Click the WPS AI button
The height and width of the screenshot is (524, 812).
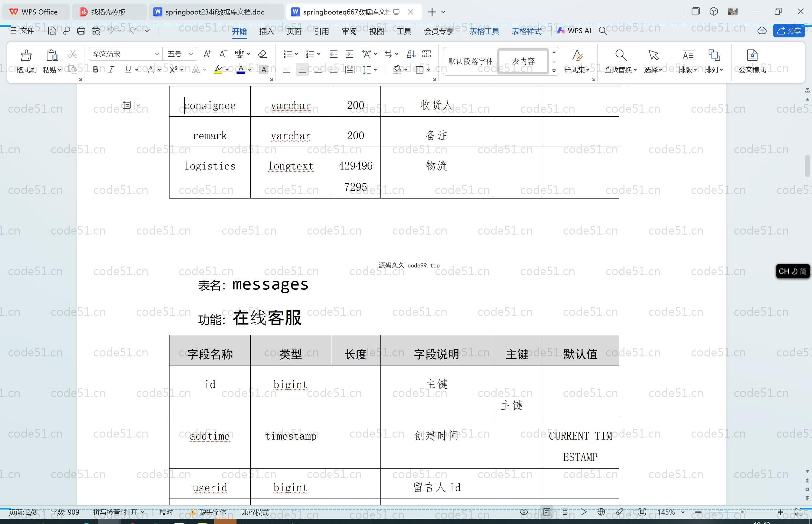tap(574, 31)
